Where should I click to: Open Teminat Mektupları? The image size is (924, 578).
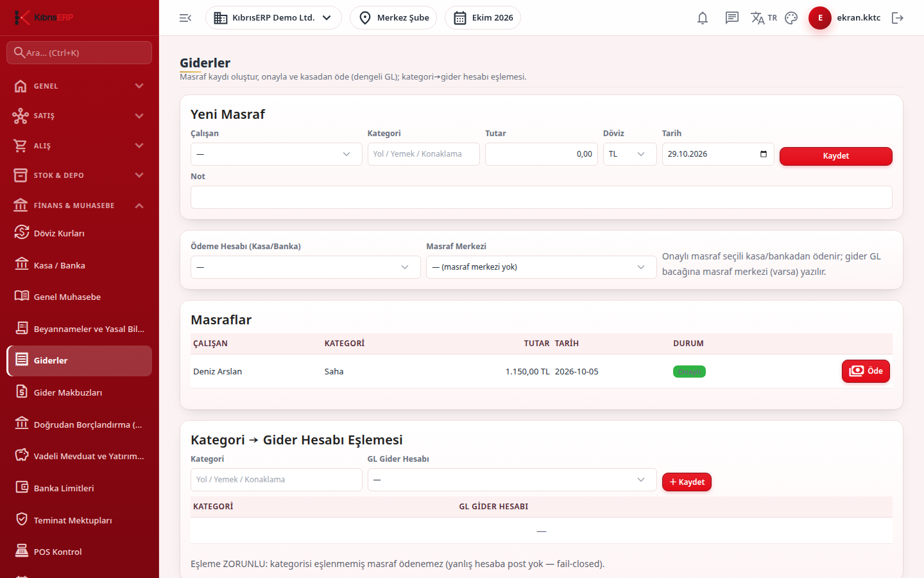tap(80, 520)
